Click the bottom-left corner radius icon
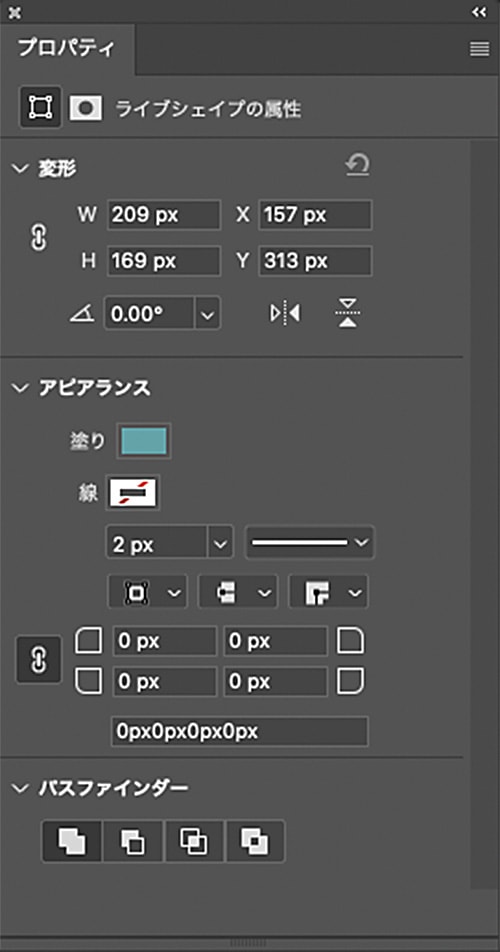 (89, 681)
